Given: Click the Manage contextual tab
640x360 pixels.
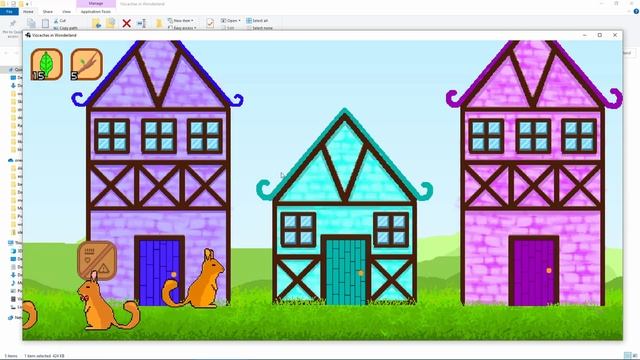Looking at the screenshot, I should tap(96, 4).
